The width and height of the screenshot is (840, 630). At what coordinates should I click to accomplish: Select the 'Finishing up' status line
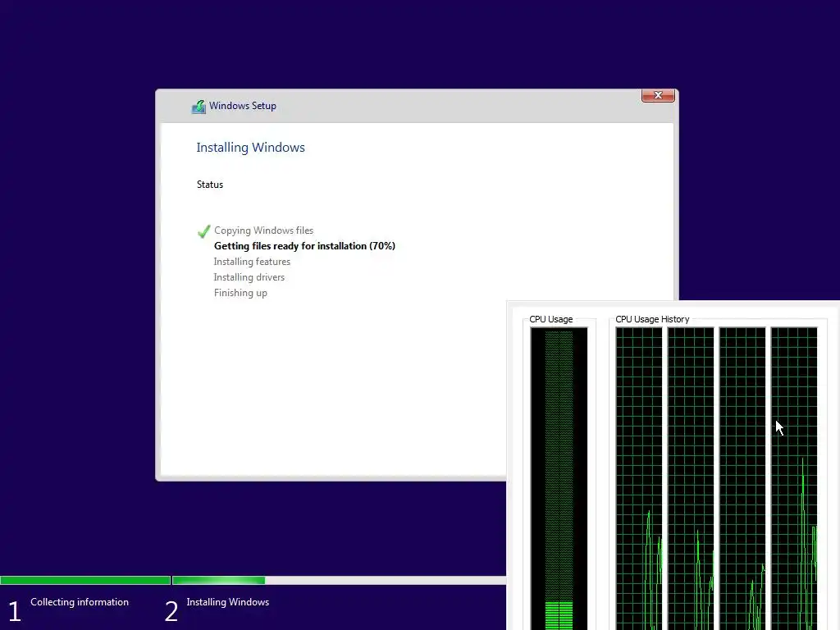coord(240,293)
